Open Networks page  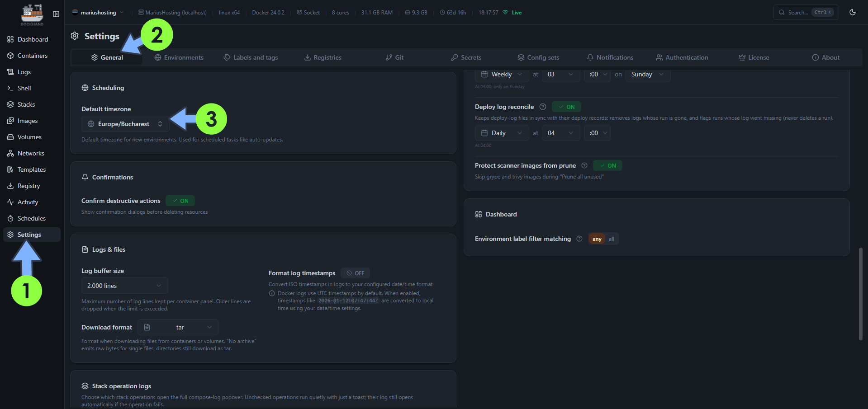coord(32,153)
